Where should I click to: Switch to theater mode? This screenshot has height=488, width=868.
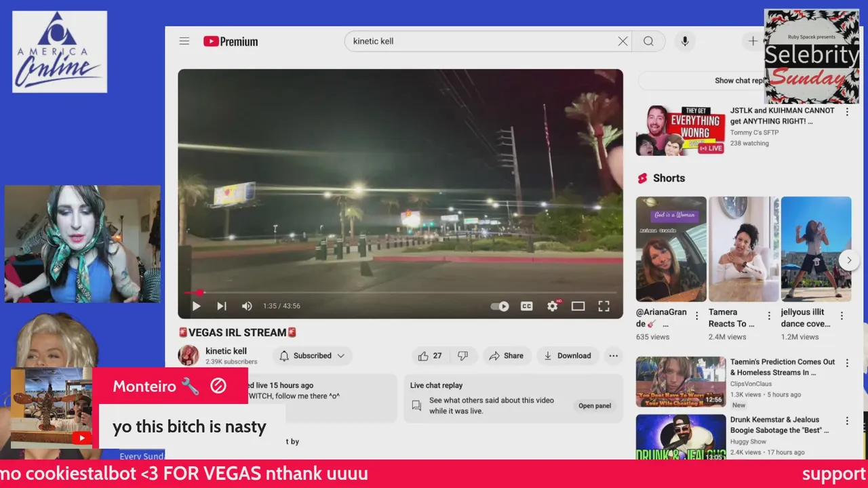(578, 306)
